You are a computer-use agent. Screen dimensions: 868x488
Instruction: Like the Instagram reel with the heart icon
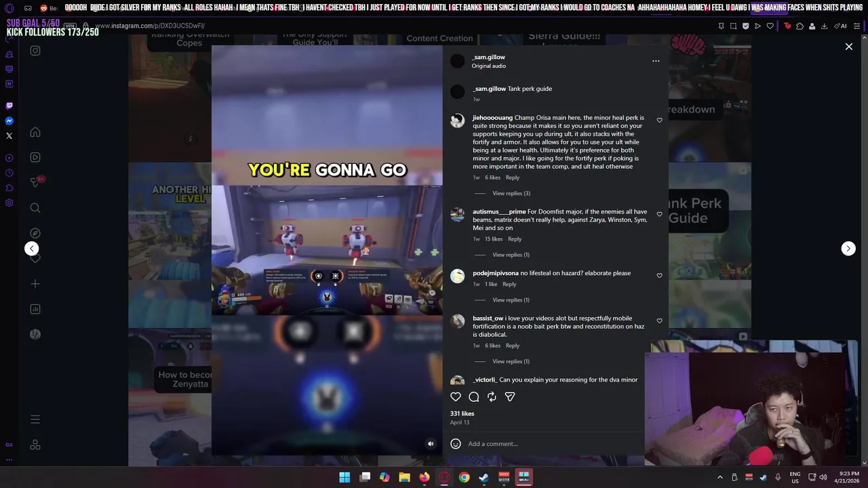tap(456, 396)
